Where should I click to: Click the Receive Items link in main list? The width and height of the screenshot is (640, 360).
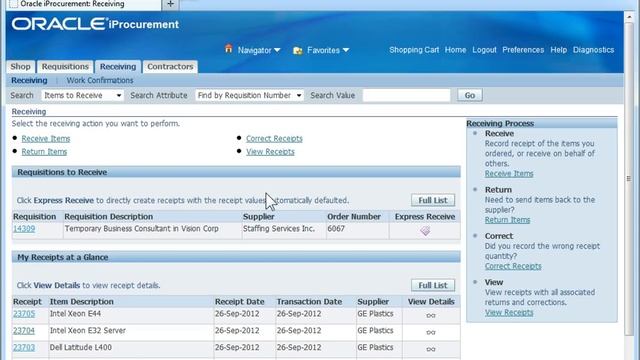[x=46, y=139]
